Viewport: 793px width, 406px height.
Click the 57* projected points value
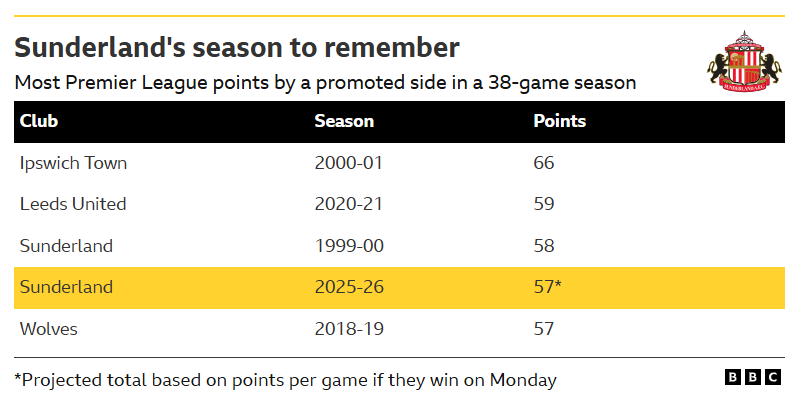[547, 287]
